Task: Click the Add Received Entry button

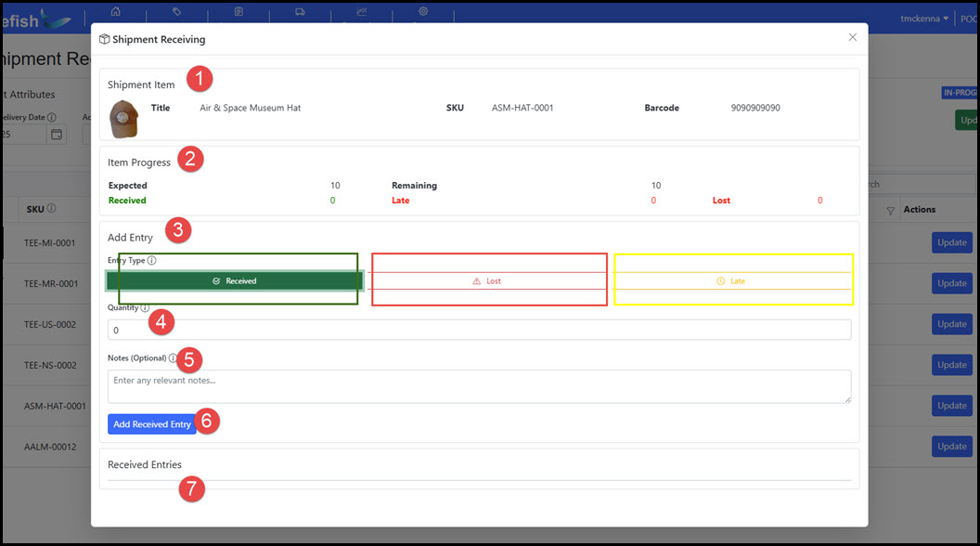Action: 152,424
